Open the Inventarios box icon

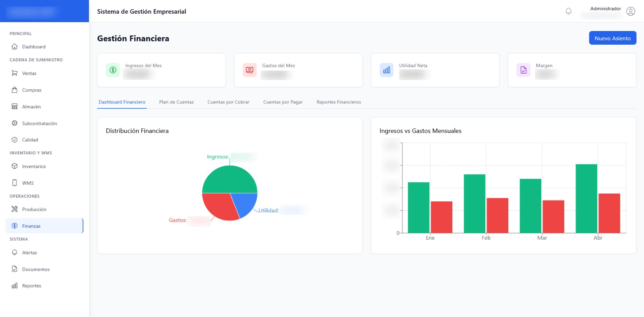[14, 166]
